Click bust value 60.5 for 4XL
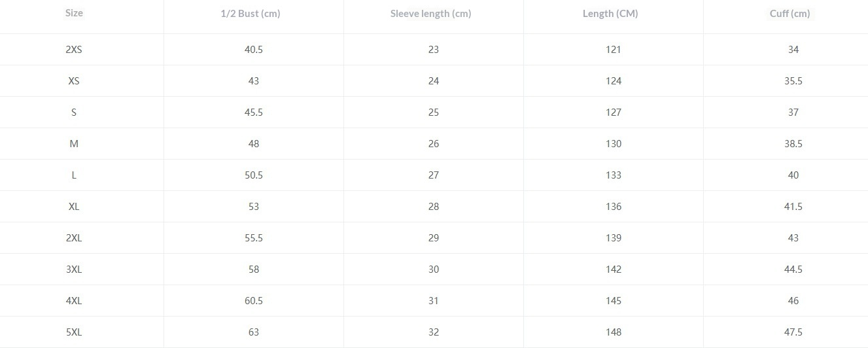The image size is (868, 348). coord(254,301)
